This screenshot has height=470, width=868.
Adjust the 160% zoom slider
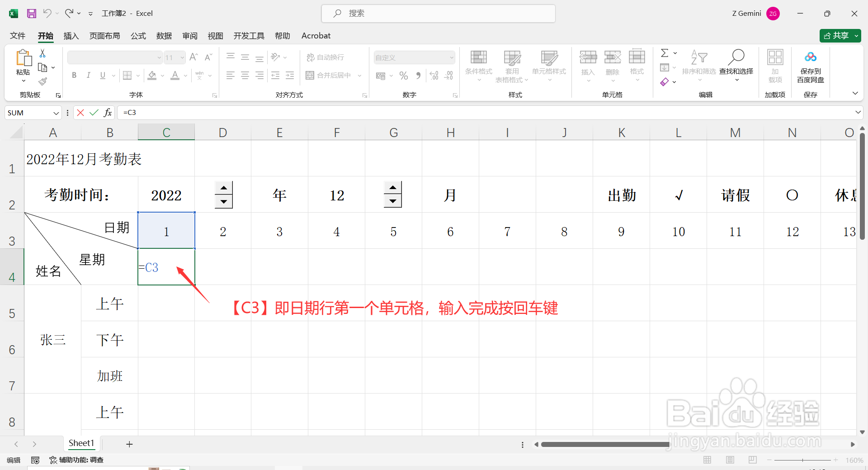coord(802,460)
